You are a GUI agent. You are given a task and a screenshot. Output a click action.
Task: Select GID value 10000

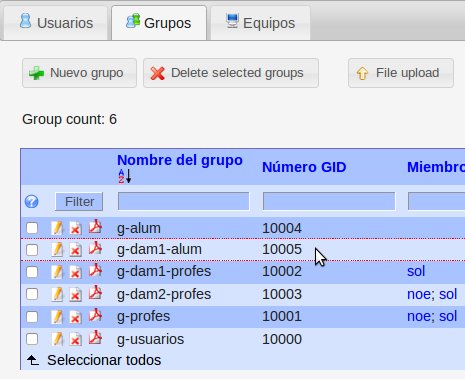282,339
